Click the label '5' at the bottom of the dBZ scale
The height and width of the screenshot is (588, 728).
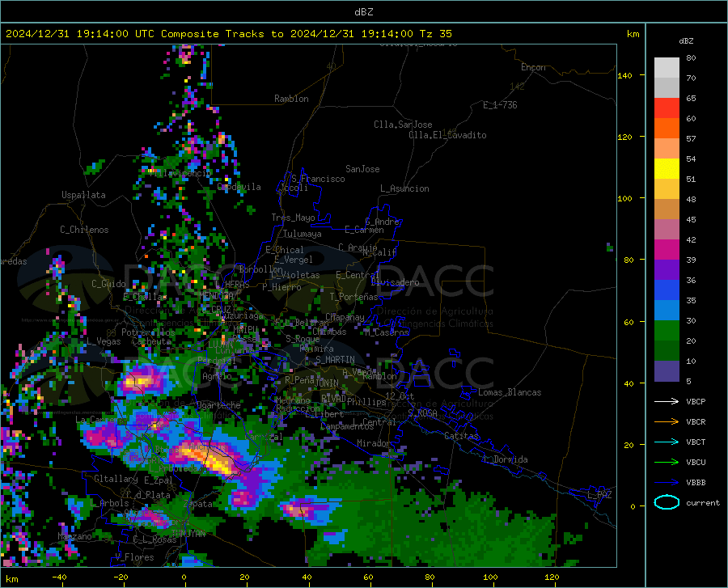(688, 381)
